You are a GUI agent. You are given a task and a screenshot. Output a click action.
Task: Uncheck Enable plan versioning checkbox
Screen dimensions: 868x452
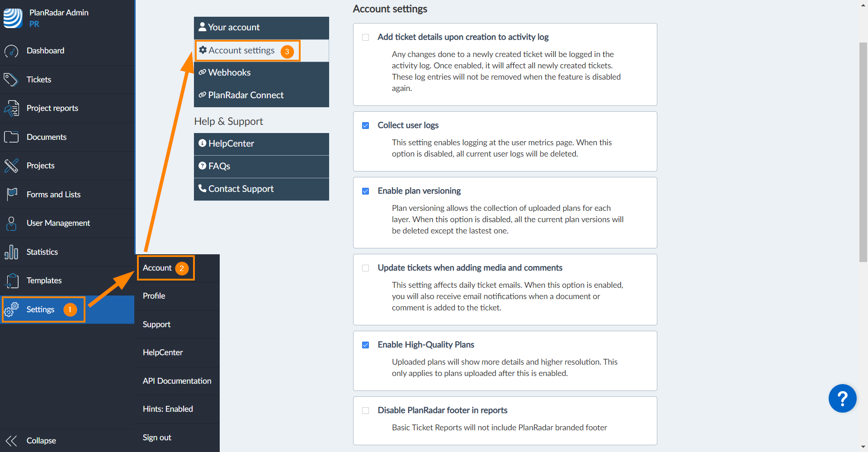pos(366,191)
